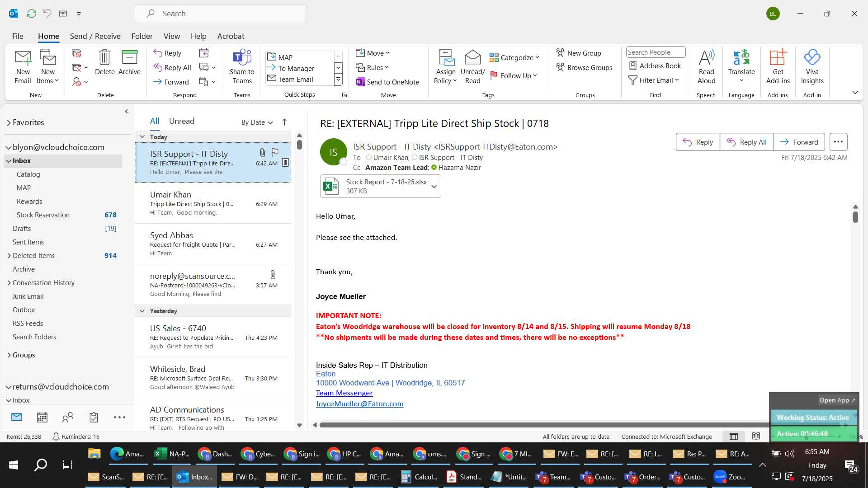
Task: Flag the ISR Support message
Action: 275,152
